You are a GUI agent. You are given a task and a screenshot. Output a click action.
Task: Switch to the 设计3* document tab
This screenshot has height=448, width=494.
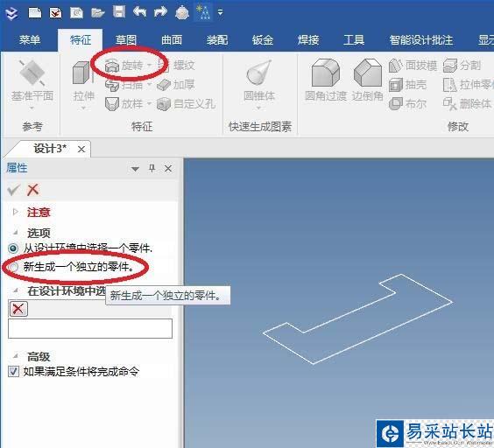[x=50, y=149]
